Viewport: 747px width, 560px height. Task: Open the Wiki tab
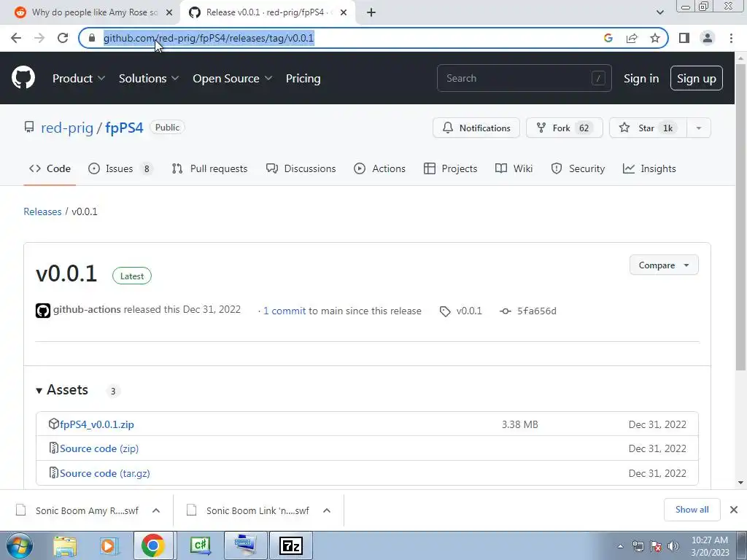[x=514, y=168]
